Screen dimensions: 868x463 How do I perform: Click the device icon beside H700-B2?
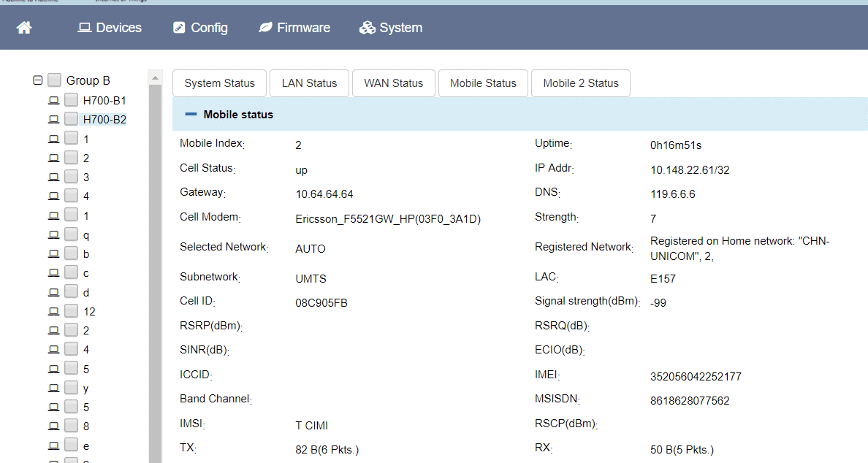53,119
